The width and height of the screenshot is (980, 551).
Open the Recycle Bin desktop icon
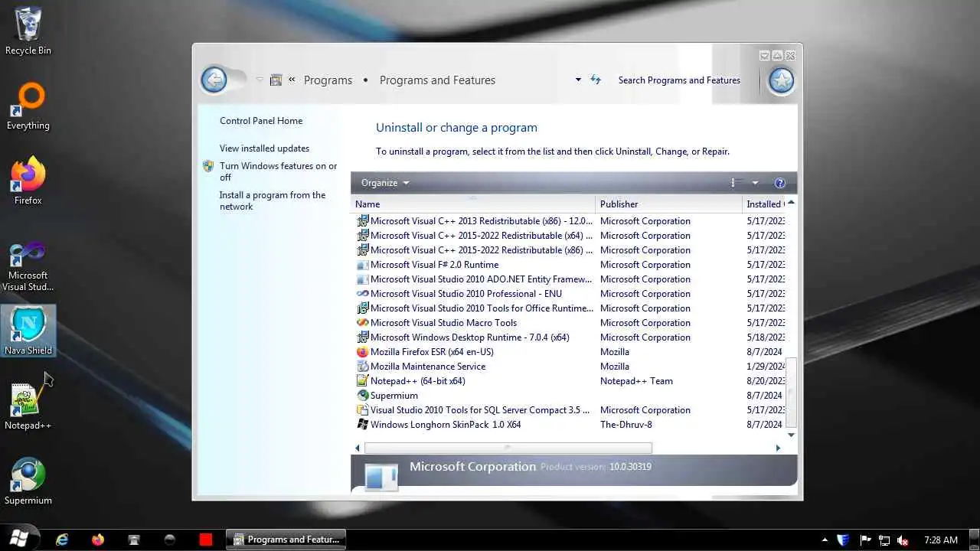[28, 31]
